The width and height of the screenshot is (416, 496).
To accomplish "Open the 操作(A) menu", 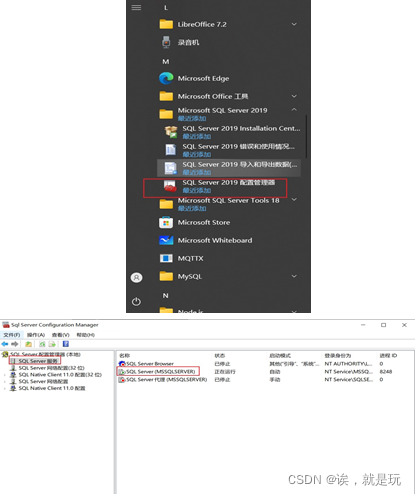I will pos(36,335).
